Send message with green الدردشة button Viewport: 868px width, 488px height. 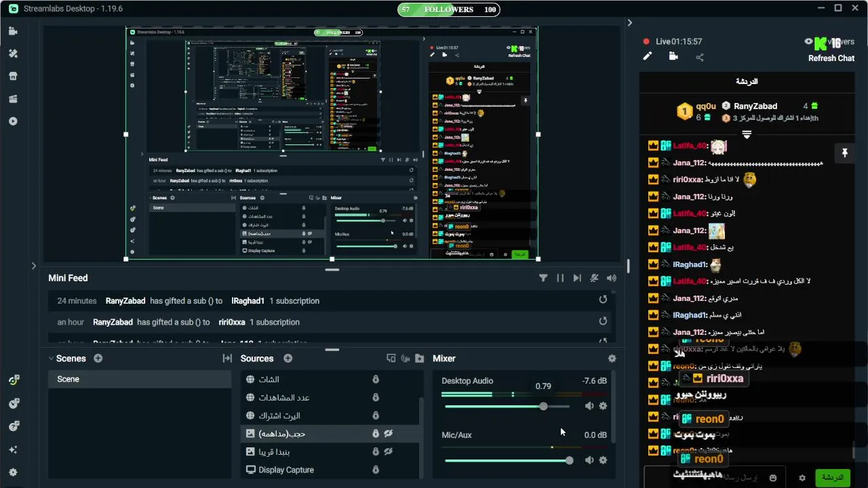[832, 477]
